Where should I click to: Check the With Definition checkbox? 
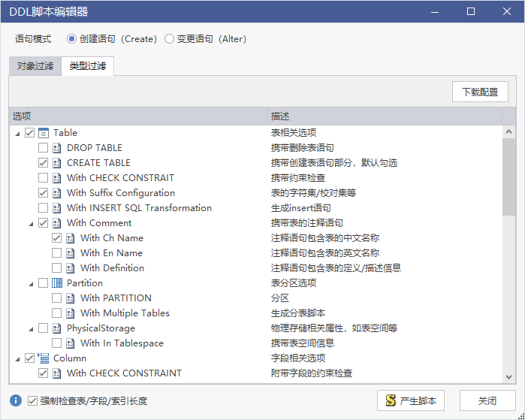[56, 268]
